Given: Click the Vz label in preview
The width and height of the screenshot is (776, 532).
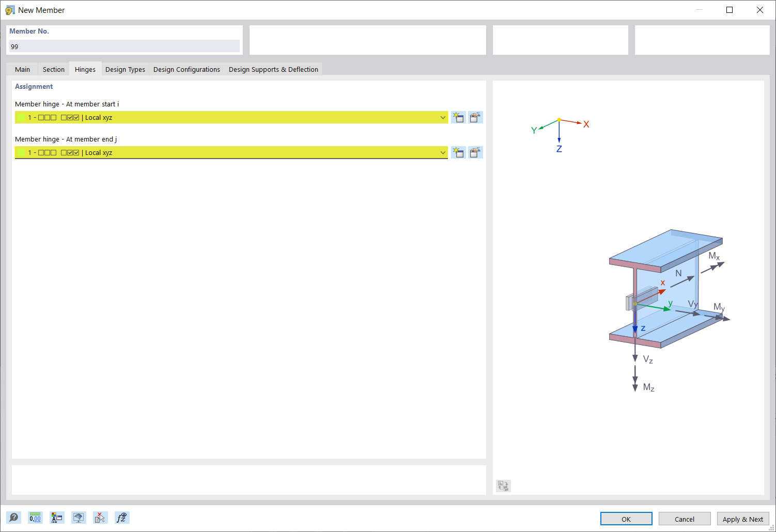Looking at the screenshot, I should pos(648,359).
